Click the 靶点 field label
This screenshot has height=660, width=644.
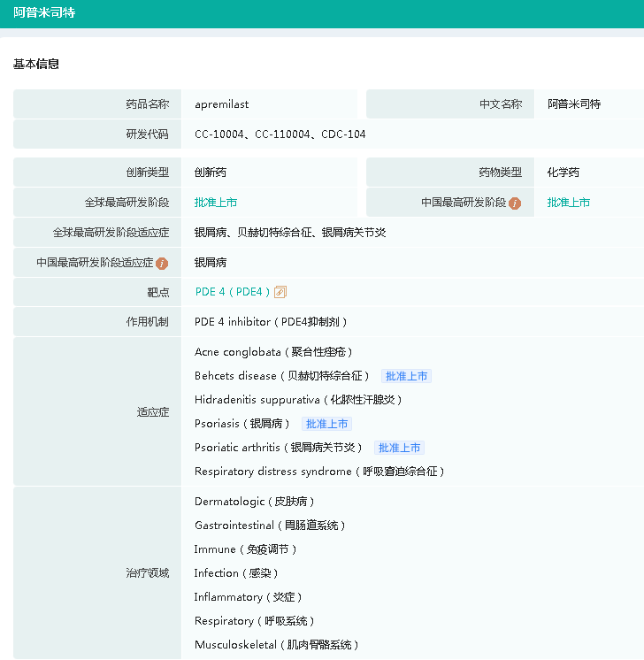158,292
